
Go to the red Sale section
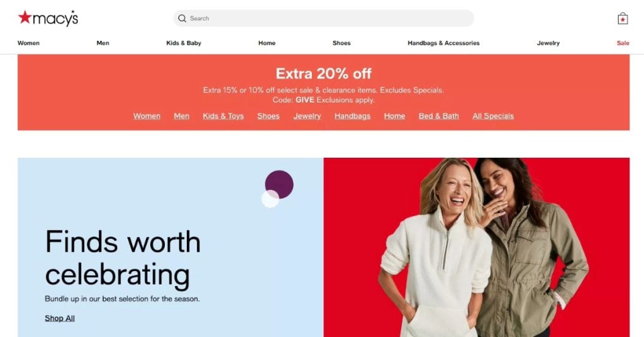pos(623,43)
